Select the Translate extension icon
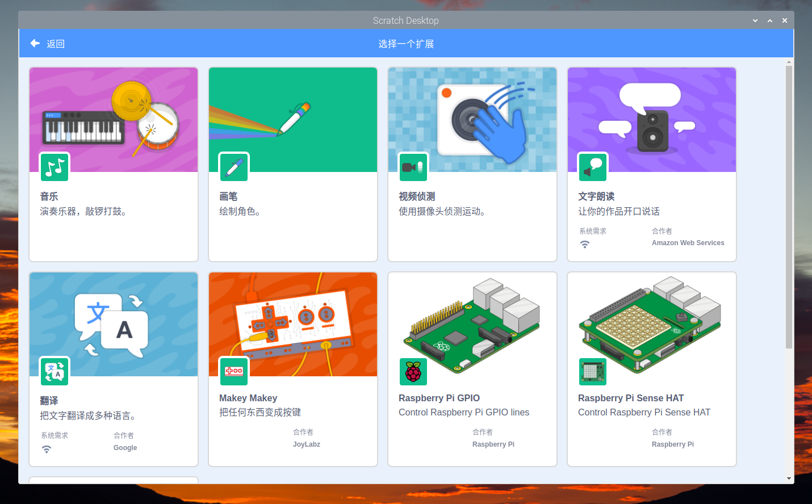This screenshot has height=504, width=812. click(x=55, y=372)
